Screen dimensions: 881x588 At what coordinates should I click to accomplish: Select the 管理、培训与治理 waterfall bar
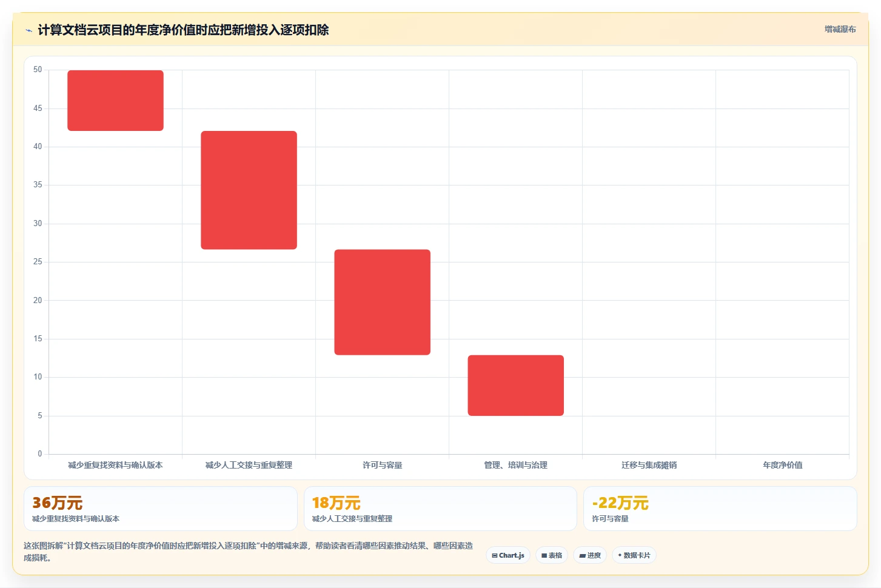click(x=516, y=386)
